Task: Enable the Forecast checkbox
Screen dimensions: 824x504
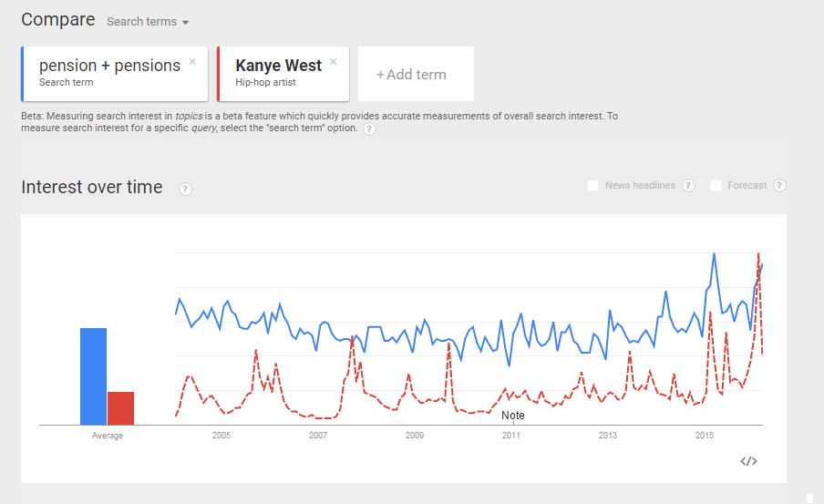Action: tap(716, 186)
